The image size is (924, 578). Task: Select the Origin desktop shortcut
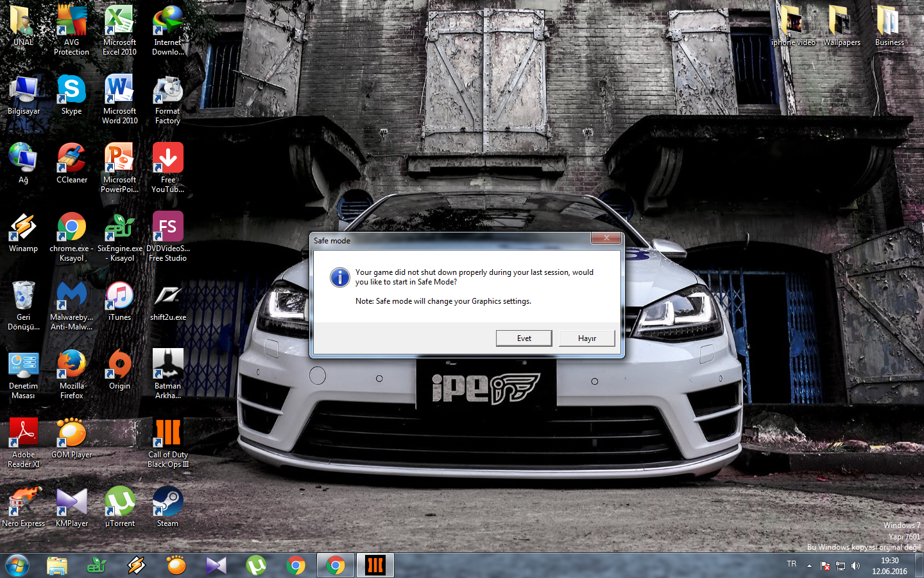119,370
